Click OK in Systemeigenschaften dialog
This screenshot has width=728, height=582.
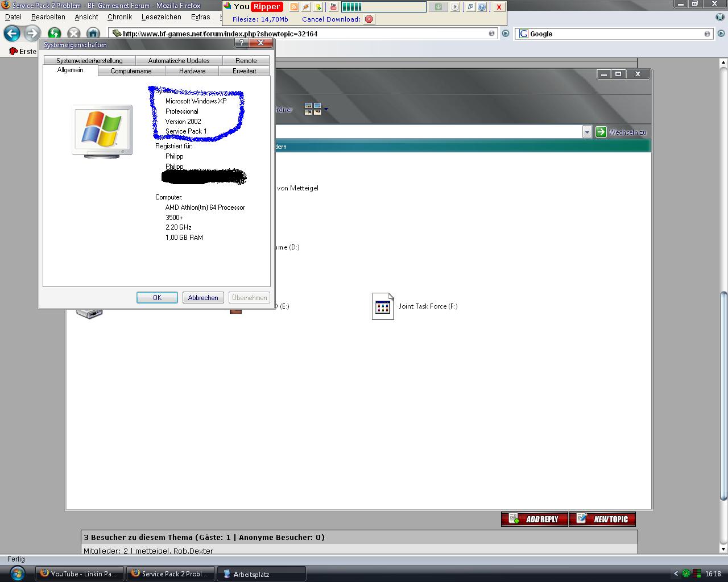[x=157, y=297]
